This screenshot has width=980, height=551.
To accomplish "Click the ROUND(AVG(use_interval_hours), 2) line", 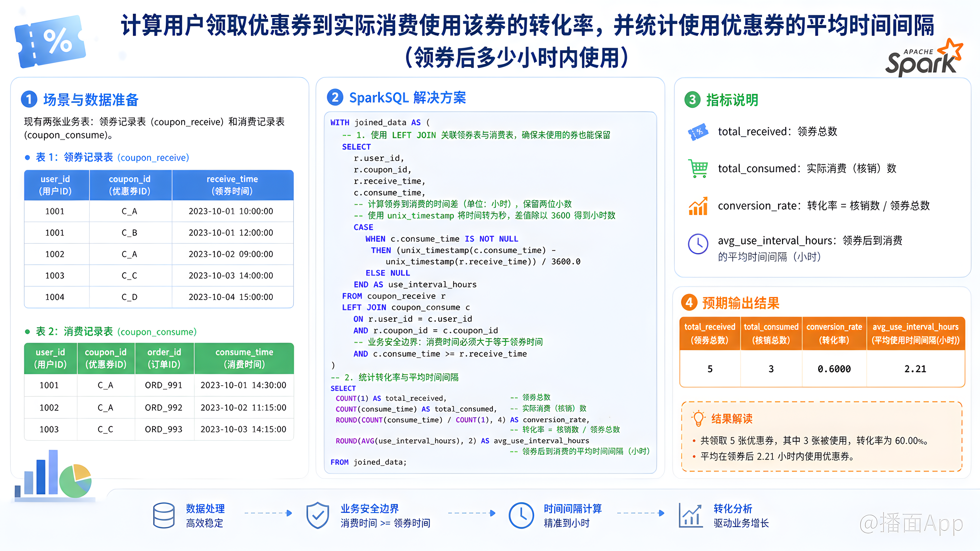I will click(462, 441).
